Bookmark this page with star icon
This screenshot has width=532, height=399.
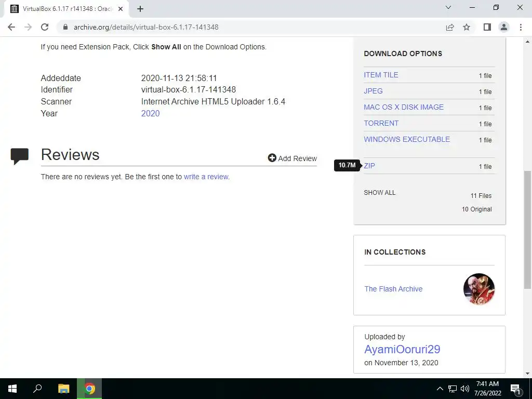(x=467, y=27)
